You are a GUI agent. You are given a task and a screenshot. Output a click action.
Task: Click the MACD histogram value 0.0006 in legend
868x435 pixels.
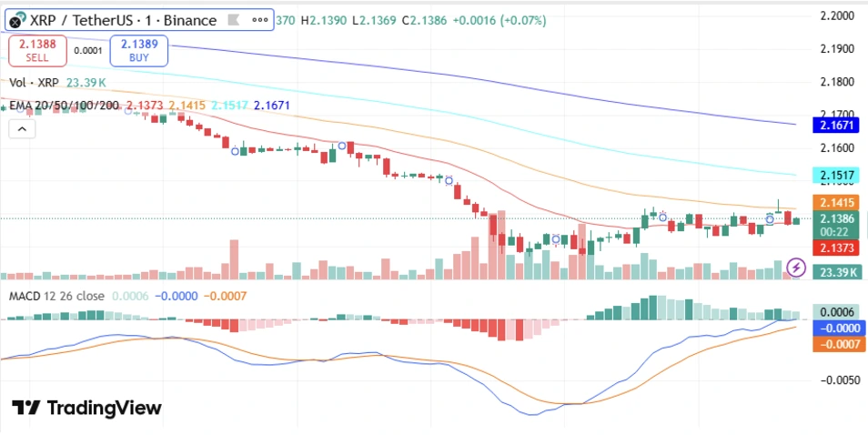tap(130, 296)
